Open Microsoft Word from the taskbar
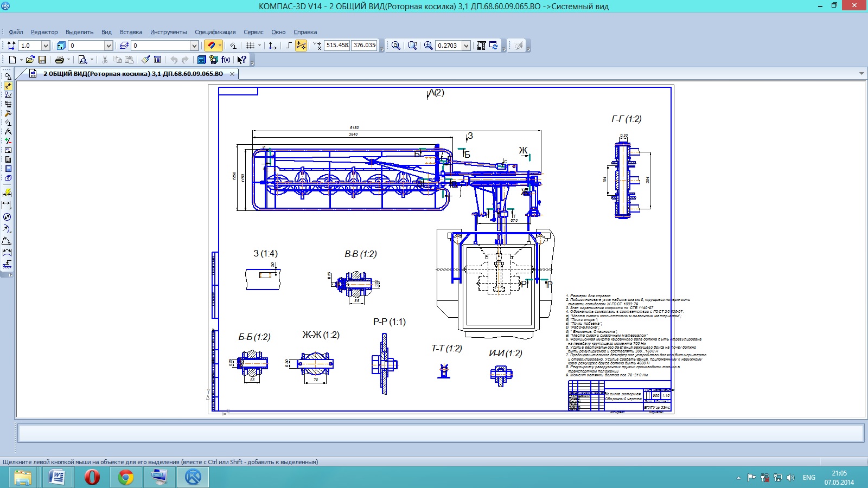This screenshot has height=488, width=868. 57,477
